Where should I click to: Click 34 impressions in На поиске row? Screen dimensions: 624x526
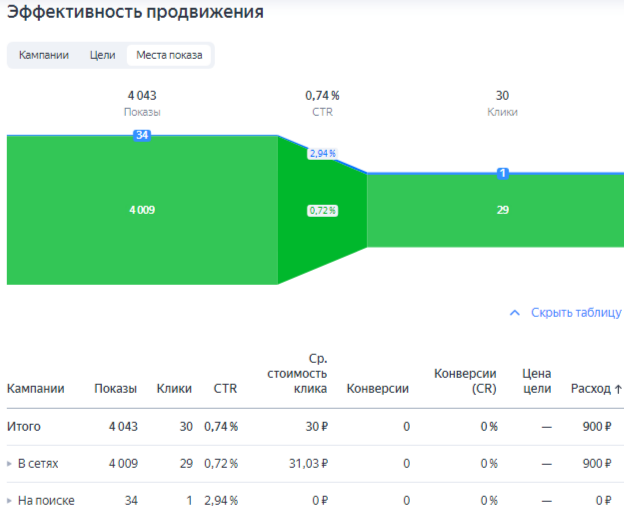click(131, 501)
